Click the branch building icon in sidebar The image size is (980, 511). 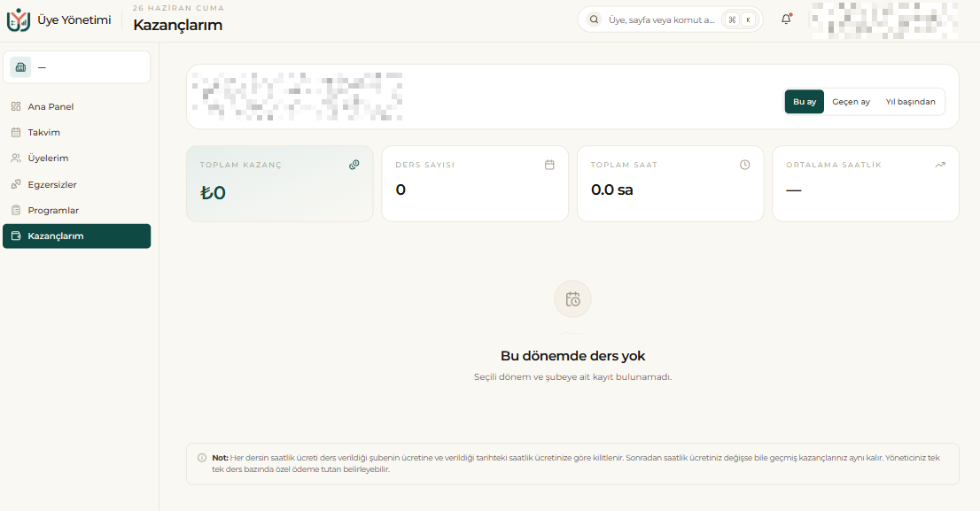pyautogui.click(x=20, y=66)
